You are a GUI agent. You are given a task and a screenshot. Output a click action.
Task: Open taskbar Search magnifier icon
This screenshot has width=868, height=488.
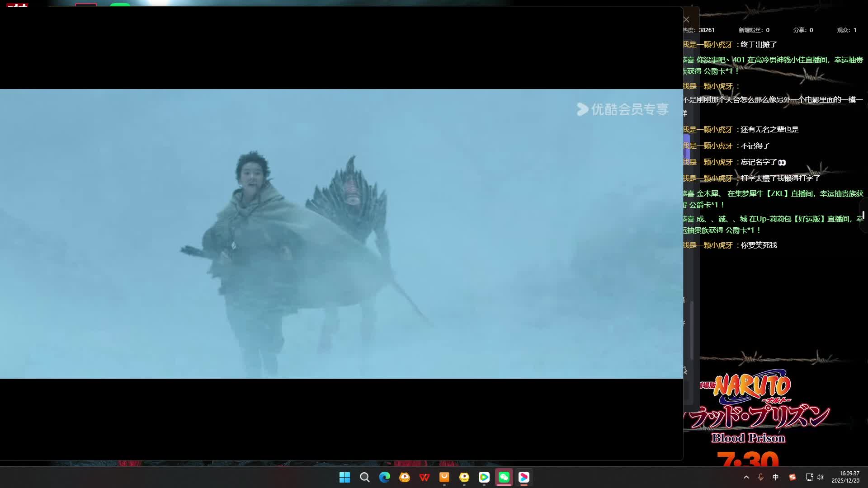point(364,477)
